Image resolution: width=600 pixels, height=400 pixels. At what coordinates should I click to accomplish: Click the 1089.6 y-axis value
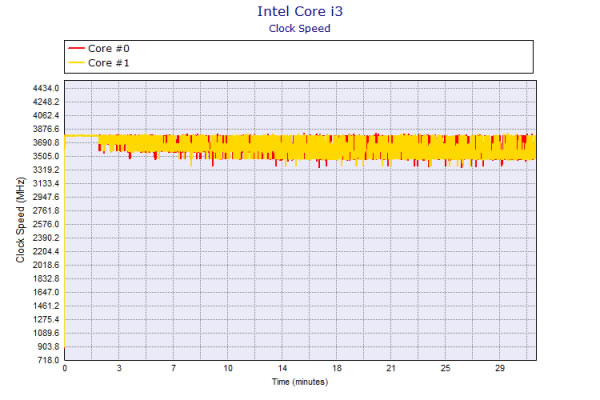46,333
